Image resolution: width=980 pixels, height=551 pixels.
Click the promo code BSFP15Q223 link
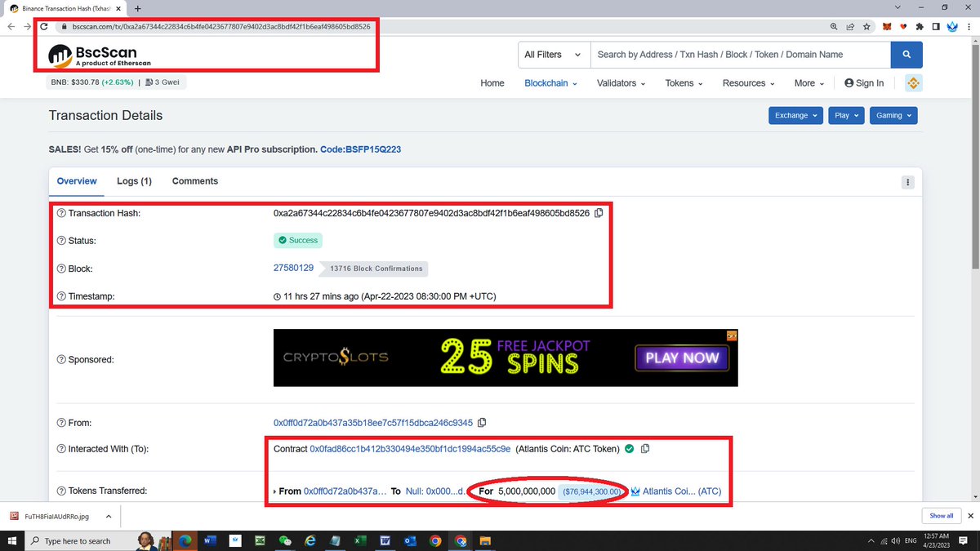[x=360, y=150]
